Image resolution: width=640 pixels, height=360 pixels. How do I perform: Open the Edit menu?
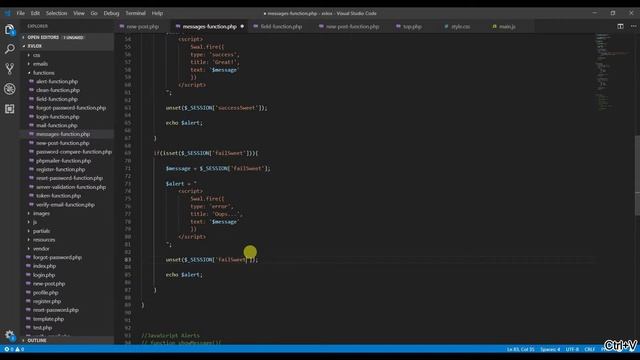tap(35, 13)
